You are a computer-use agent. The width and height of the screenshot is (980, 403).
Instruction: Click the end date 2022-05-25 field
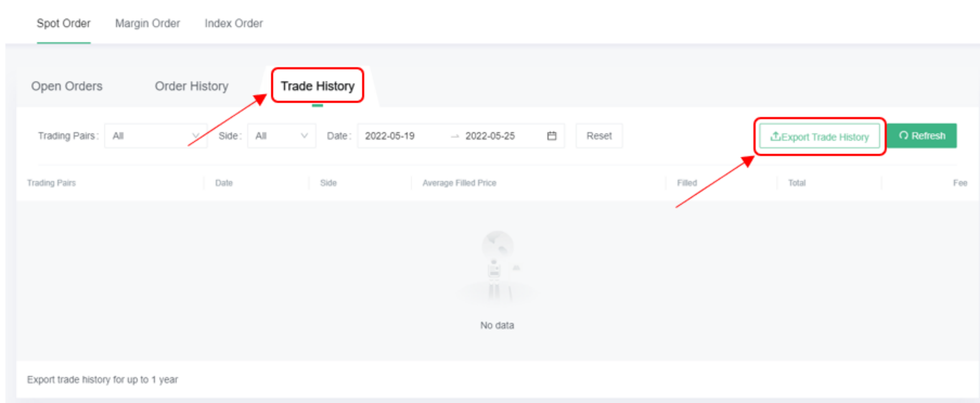point(490,136)
